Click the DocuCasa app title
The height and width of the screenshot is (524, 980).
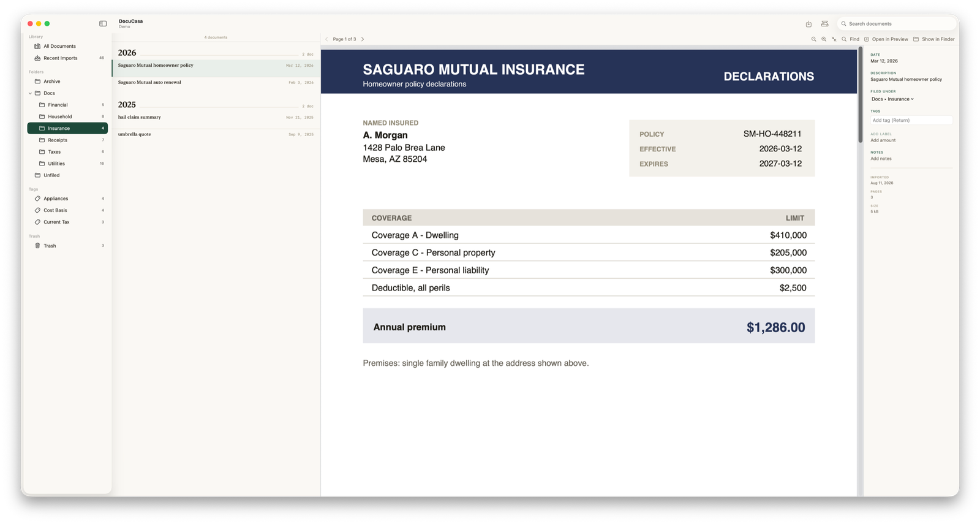pyautogui.click(x=130, y=21)
